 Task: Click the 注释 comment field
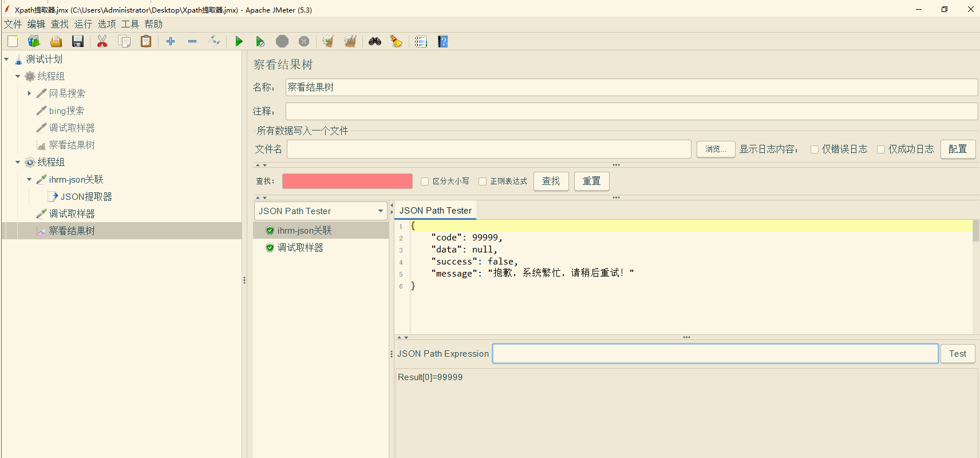tap(632, 111)
